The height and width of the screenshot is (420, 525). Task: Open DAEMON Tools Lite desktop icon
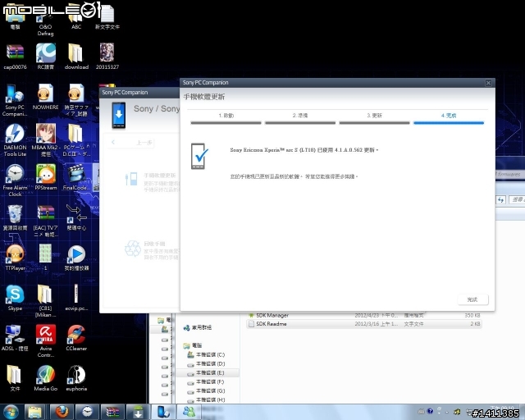coord(15,140)
